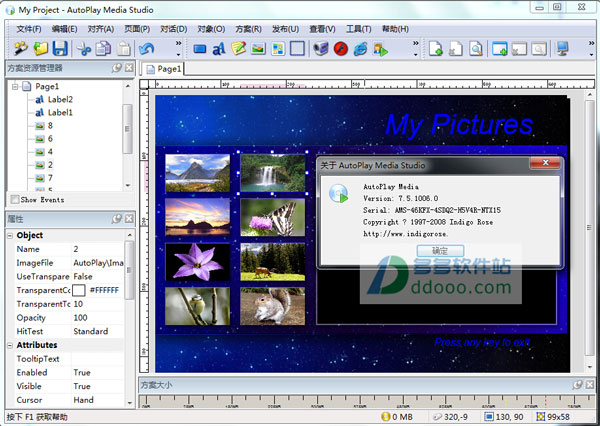Select the butterfly thumbnail
The image size is (600, 426).
(273, 217)
